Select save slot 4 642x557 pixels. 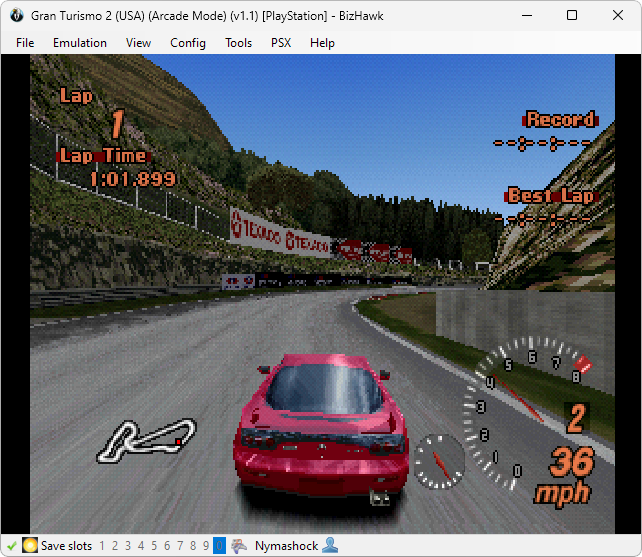pyautogui.click(x=141, y=546)
